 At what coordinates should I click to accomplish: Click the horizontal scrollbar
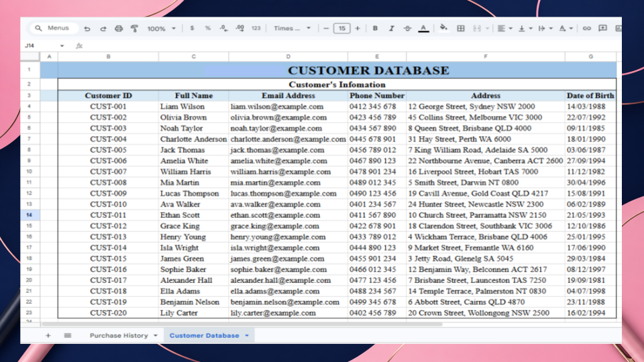coord(242,324)
